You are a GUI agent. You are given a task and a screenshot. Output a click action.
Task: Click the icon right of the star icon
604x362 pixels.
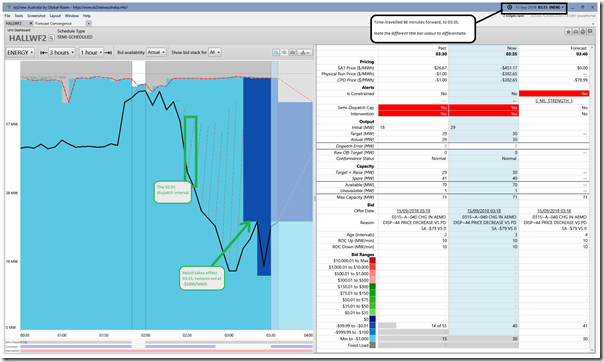575,32
